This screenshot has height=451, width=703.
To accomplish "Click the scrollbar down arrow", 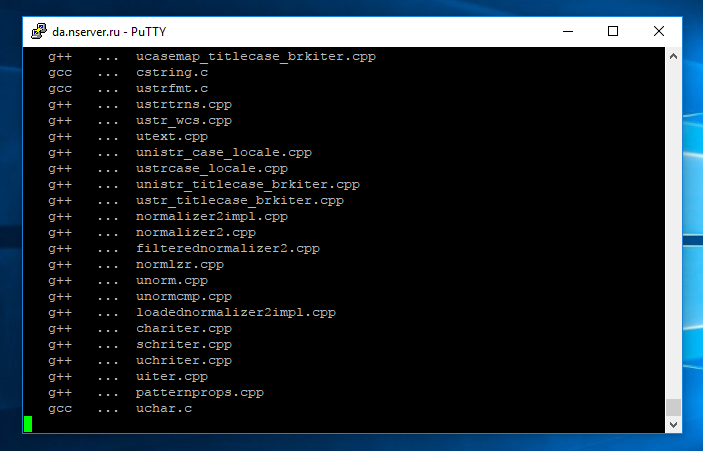I will (x=673, y=424).
